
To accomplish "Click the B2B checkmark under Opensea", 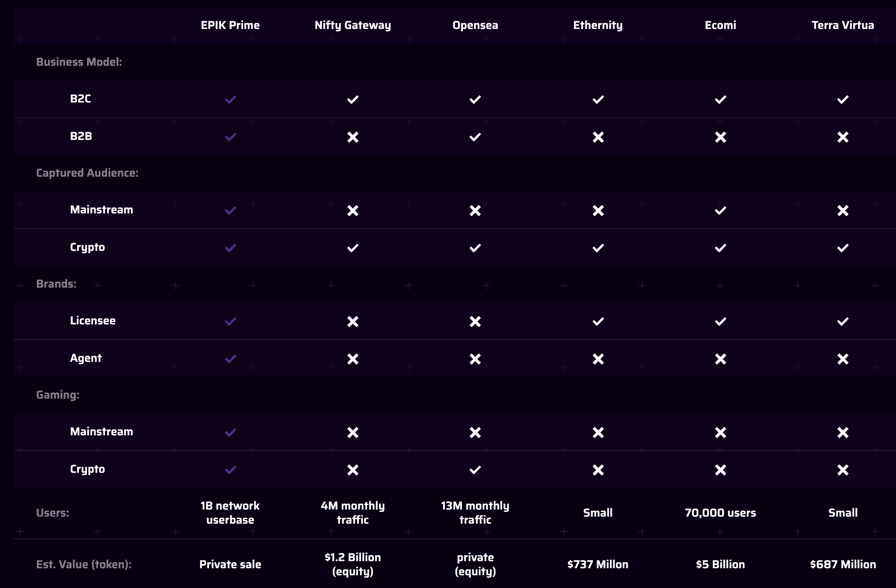I will point(475,137).
